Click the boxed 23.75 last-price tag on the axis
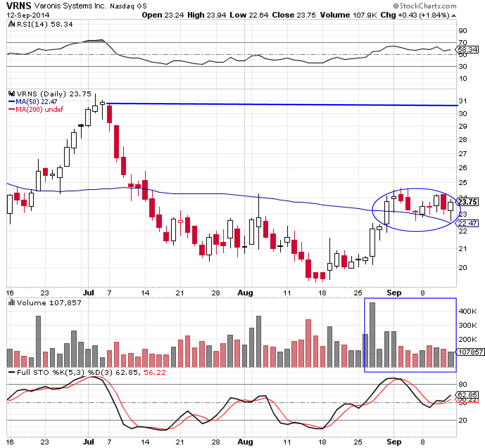 click(468, 202)
